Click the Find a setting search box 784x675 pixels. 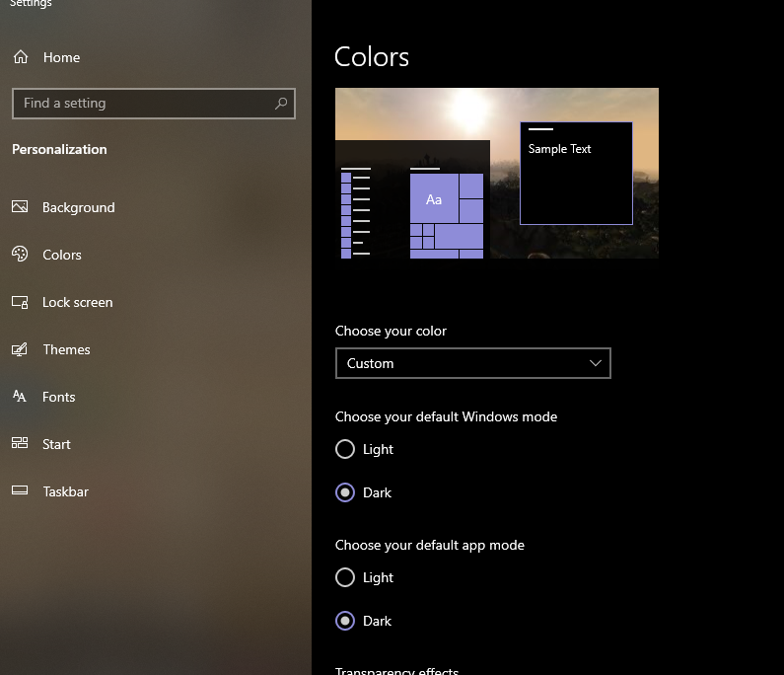(x=143, y=103)
